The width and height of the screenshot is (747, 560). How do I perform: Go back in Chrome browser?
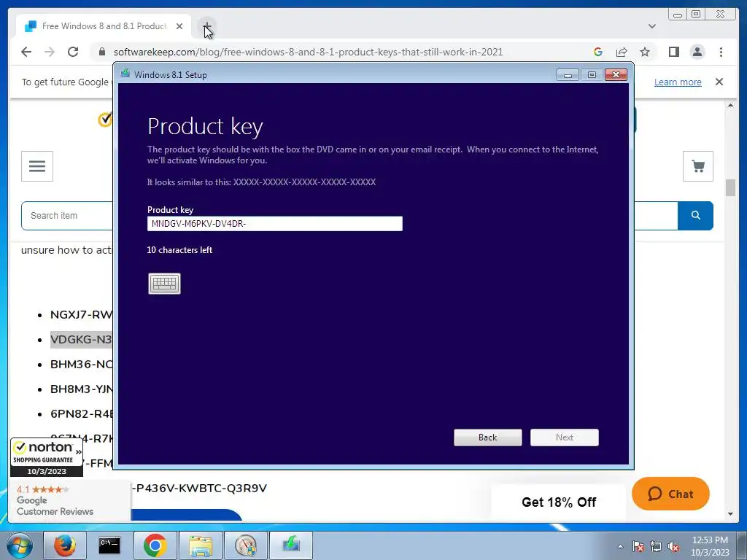(26, 52)
